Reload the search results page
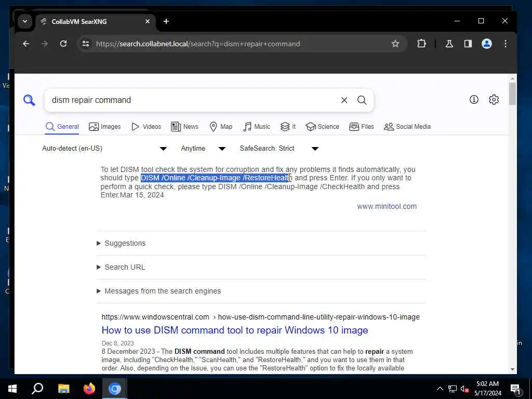Viewport: 532px width, 399px height. point(63,44)
